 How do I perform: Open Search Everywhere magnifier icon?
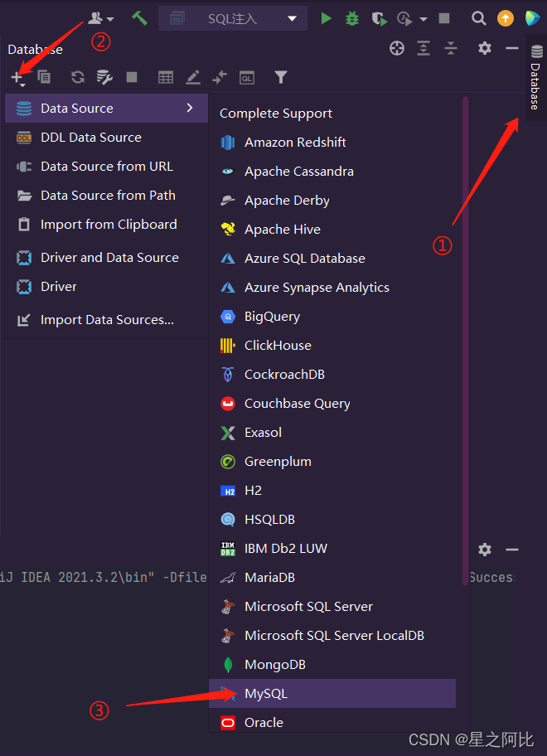click(478, 18)
